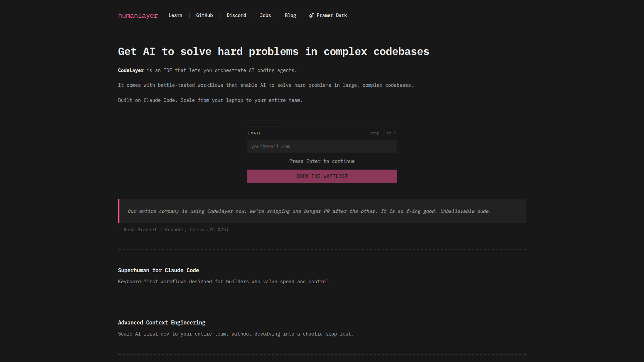The height and width of the screenshot is (362, 644).
Task: Click the René Brandel testimonial quote
Action: 309,211
